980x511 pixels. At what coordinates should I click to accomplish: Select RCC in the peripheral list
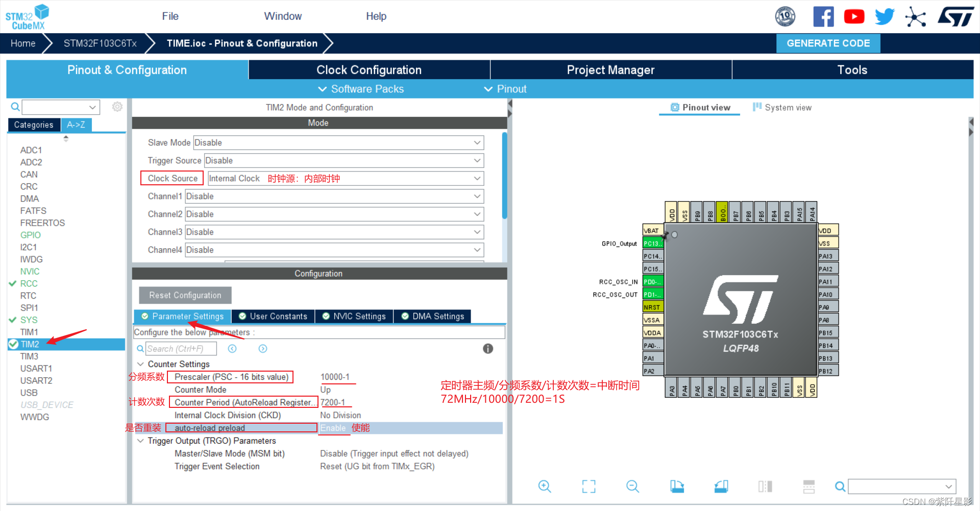click(x=29, y=283)
